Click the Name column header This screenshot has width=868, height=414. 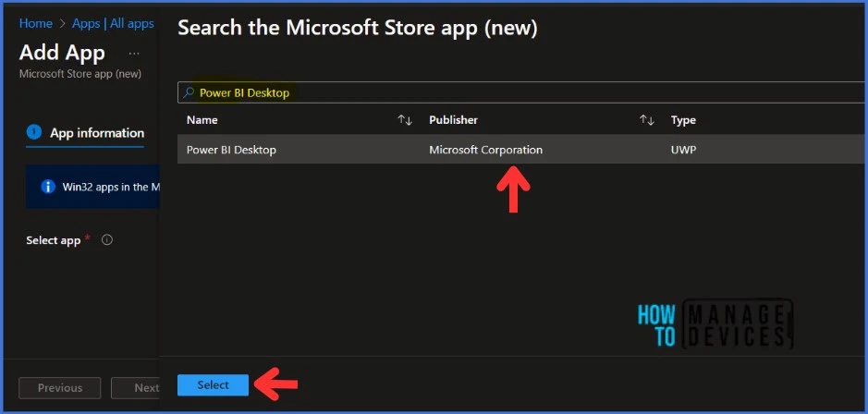(202, 120)
